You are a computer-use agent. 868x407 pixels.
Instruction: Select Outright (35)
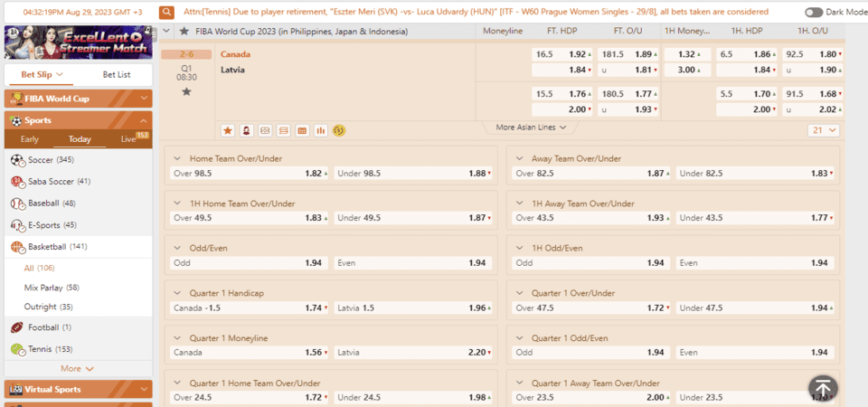point(48,307)
